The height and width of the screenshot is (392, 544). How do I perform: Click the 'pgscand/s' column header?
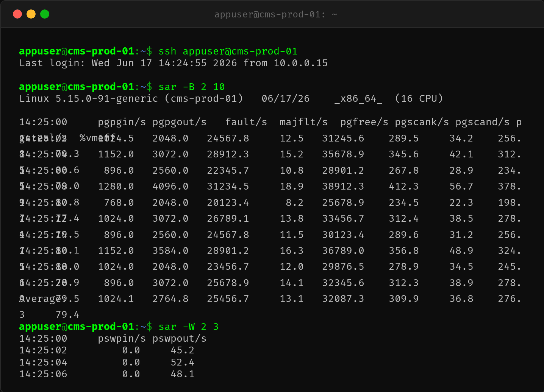(483, 122)
